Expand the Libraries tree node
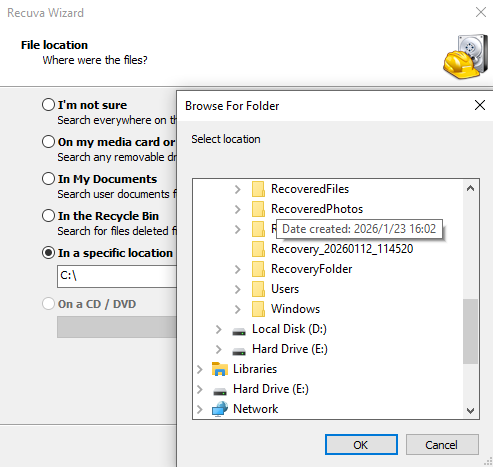Screen dimensions: 493x467 (200, 369)
